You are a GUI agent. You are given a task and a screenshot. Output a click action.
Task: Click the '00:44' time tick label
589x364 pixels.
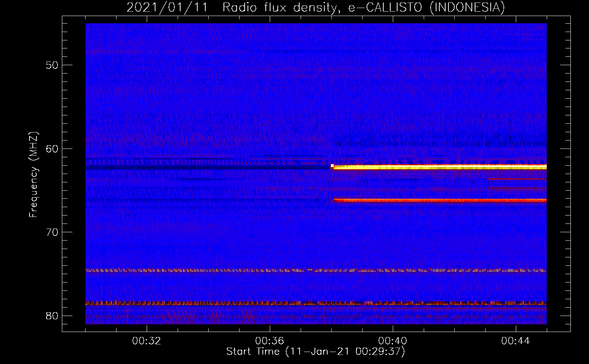516,341
